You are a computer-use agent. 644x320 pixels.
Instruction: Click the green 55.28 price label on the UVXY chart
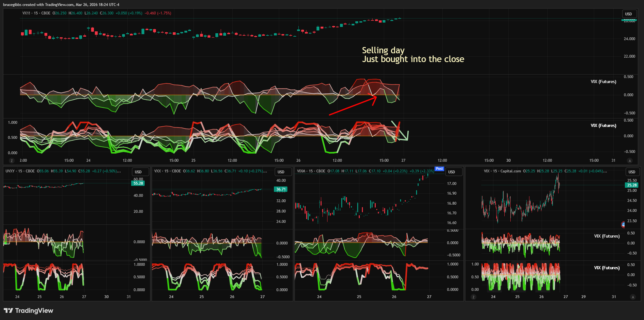point(138,183)
